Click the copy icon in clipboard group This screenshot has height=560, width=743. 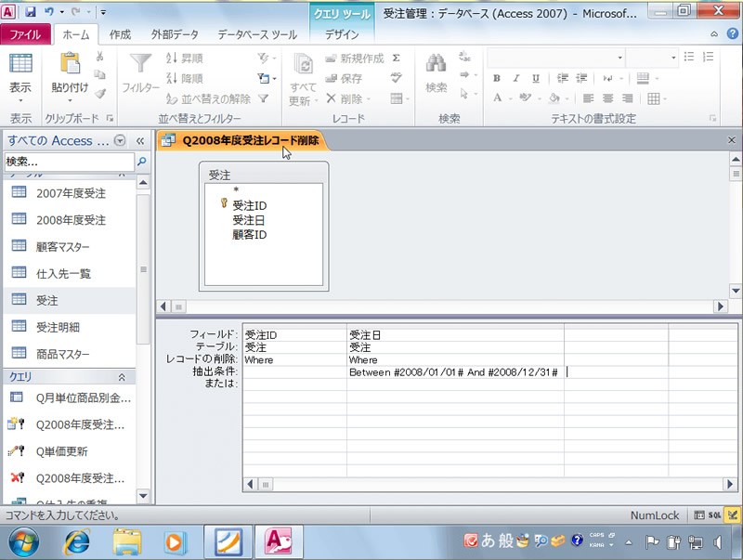100,74
